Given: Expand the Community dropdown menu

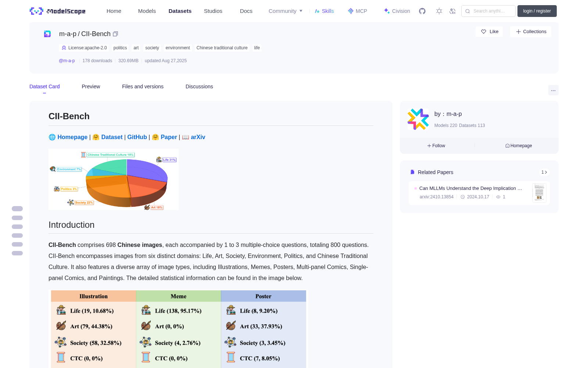Looking at the screenshot, I should 286,11.
